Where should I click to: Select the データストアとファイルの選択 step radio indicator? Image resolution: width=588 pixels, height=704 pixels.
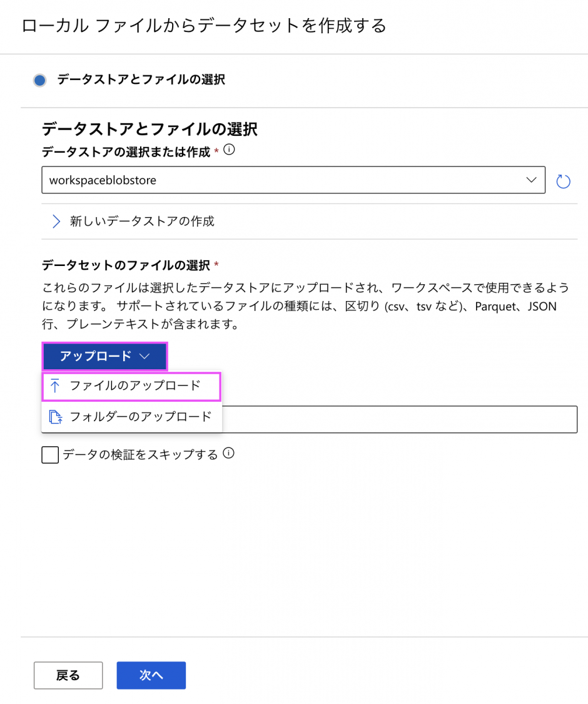point(40,80)
